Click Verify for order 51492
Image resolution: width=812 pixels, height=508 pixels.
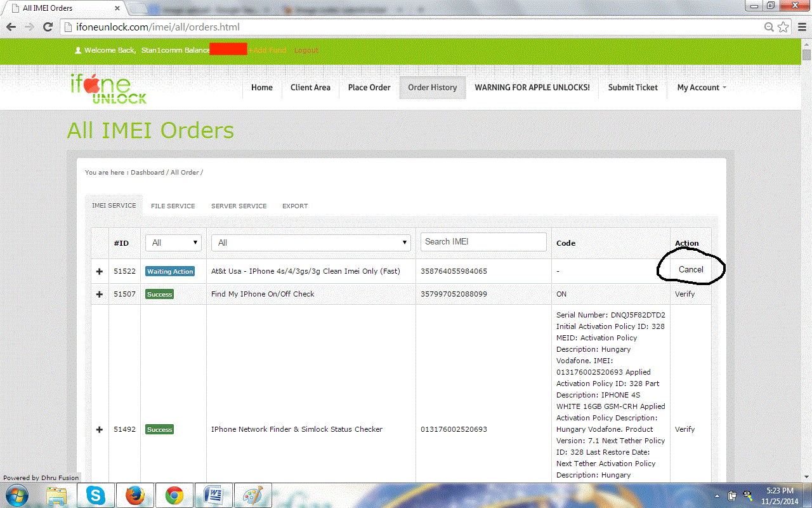point(684,429)
